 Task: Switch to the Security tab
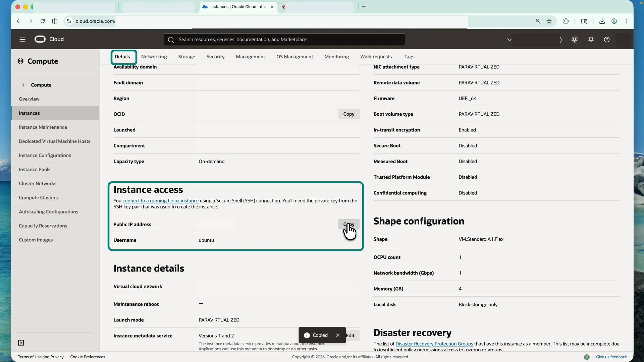coord(215,57)
